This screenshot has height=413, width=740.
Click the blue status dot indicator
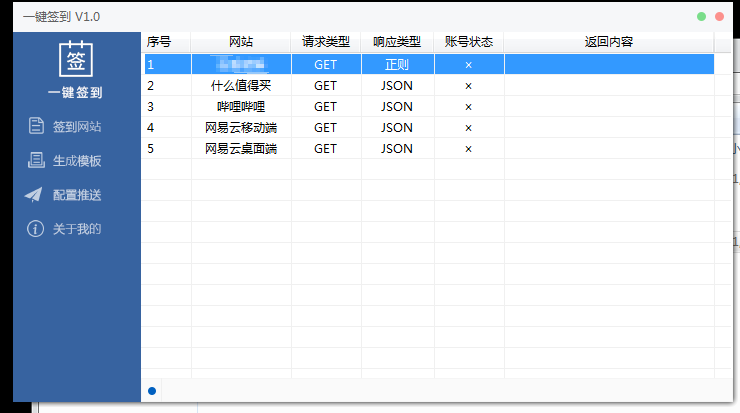coord(152,390)
